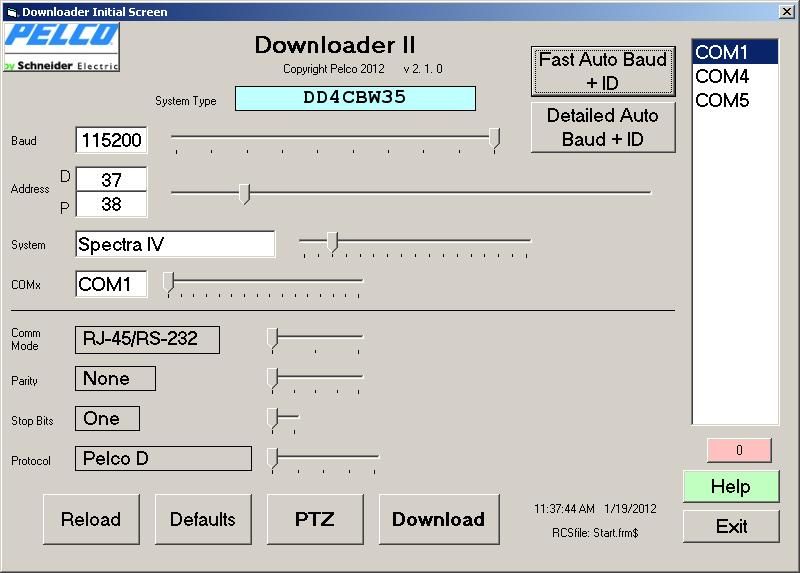Click the Download button
The image size is (800, 573).
(439, 519)
